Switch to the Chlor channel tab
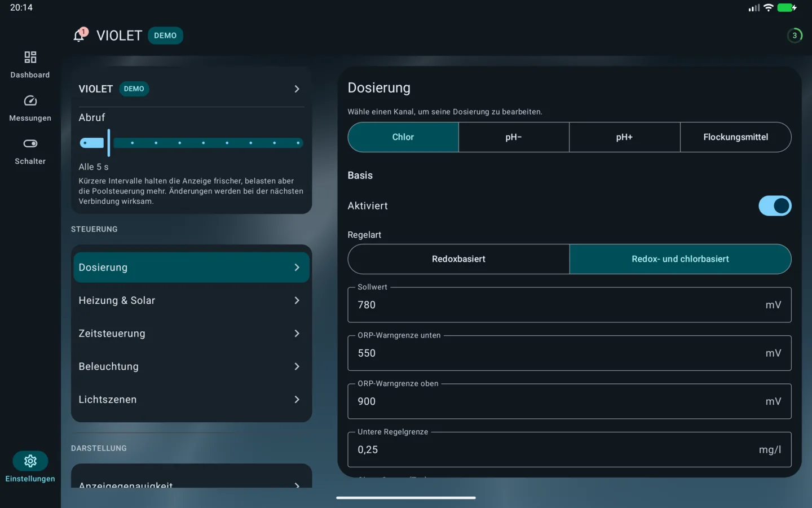The image size is (812, 508). tap(403, 137)
